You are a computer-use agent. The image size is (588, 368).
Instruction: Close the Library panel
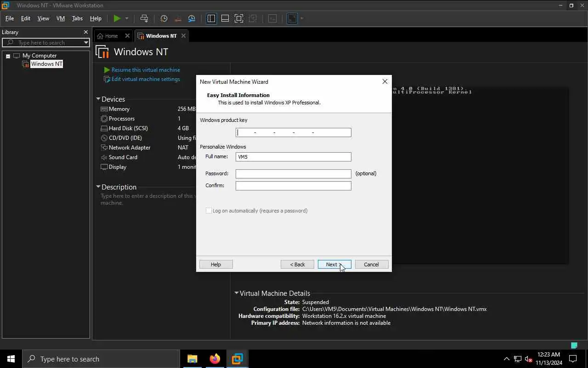85,32
